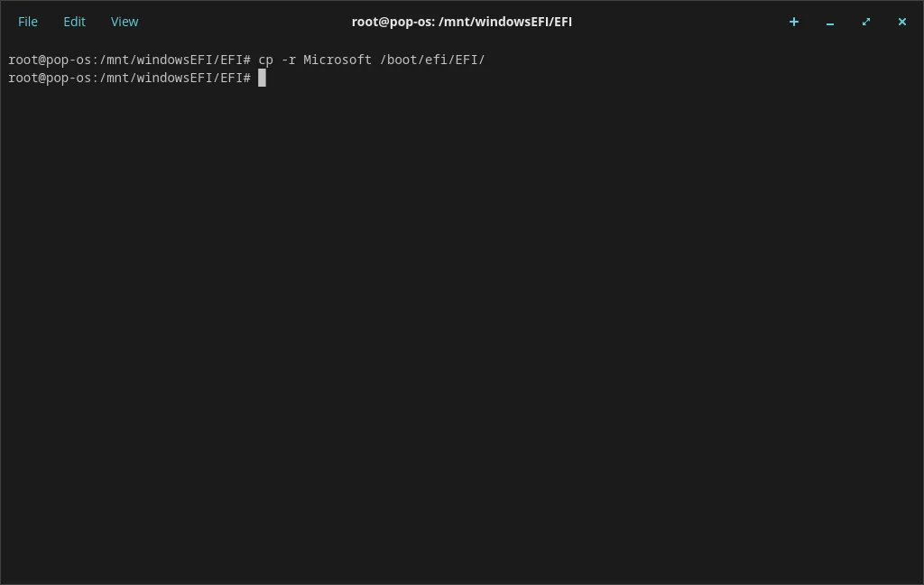Open the File menu
Image resolution: width=924 pixels, height=585 pixels.
[28, 22]
